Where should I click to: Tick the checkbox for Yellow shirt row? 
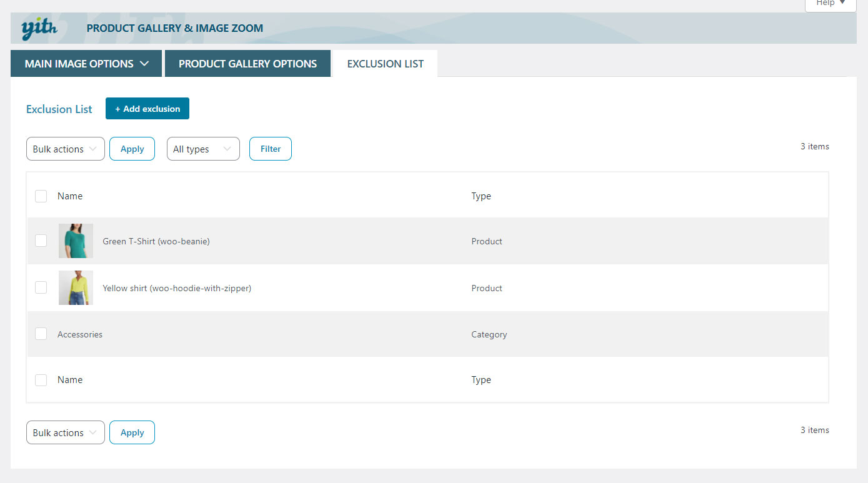(x=41, y=287)
